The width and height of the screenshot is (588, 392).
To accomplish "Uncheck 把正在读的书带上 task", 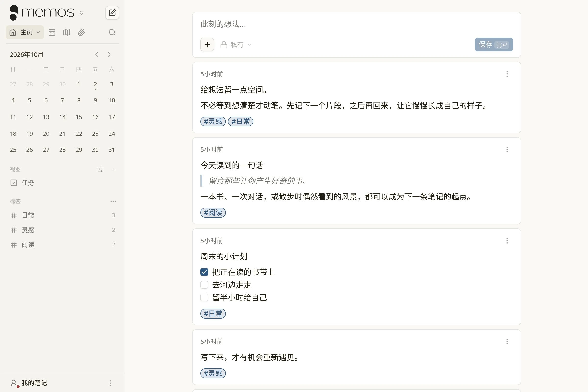I will 204,272.
